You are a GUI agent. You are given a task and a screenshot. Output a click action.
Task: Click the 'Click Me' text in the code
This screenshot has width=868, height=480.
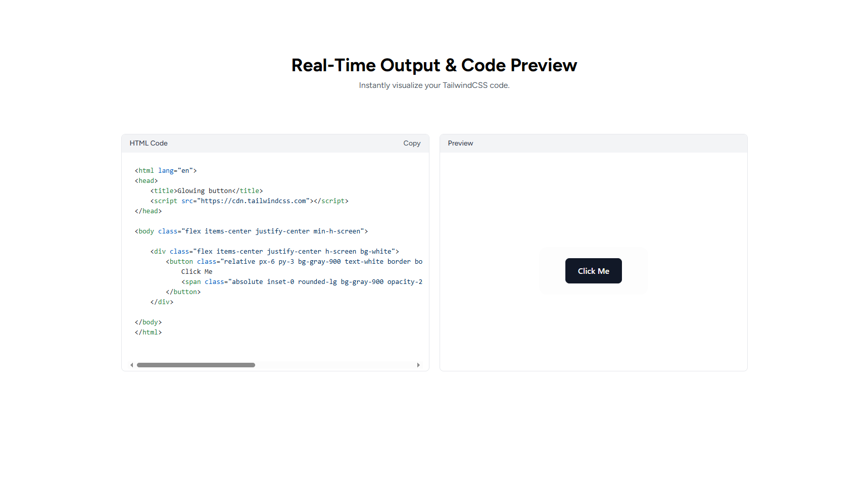click(x=197, y=272)
